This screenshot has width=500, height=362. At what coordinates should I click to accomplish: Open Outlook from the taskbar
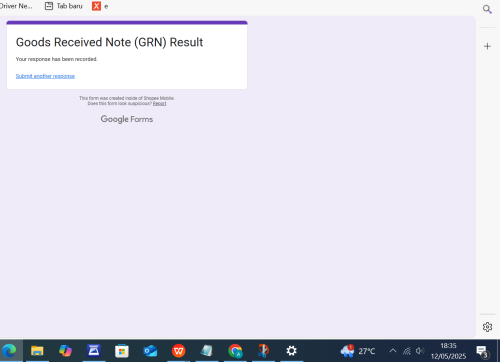150,351
